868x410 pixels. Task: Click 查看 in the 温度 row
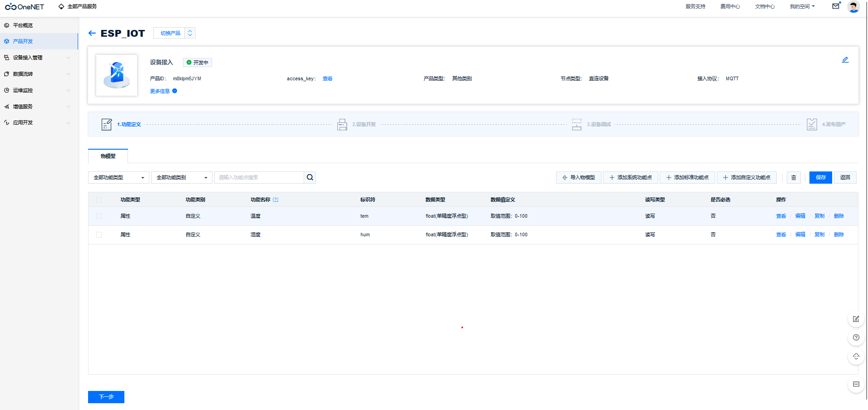[x=781, y=216]
